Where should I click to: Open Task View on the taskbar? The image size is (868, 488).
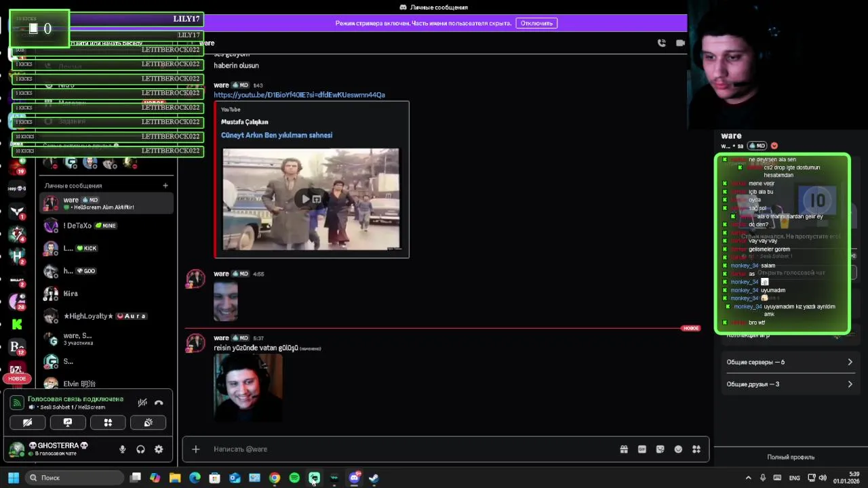pyautogui.click(x=136, y=478)
